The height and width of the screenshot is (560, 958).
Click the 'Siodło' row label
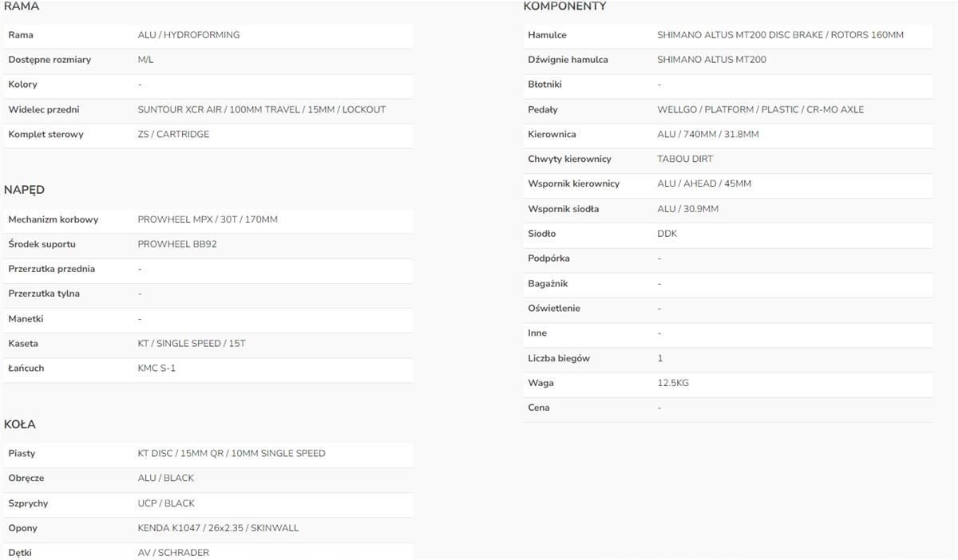[542, 234]
